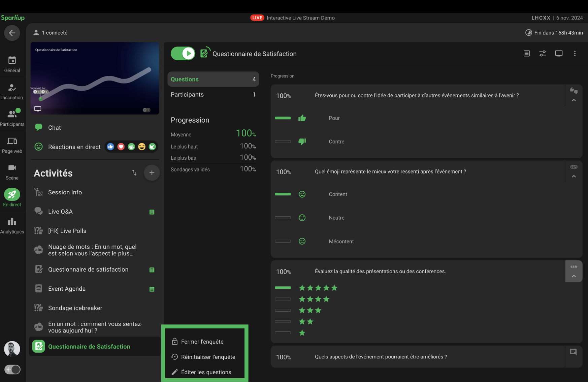Choose Réinitialiser l'enquête from the menu
The height and width of the screenshot is (382, 588).
(x=208, y=357)
